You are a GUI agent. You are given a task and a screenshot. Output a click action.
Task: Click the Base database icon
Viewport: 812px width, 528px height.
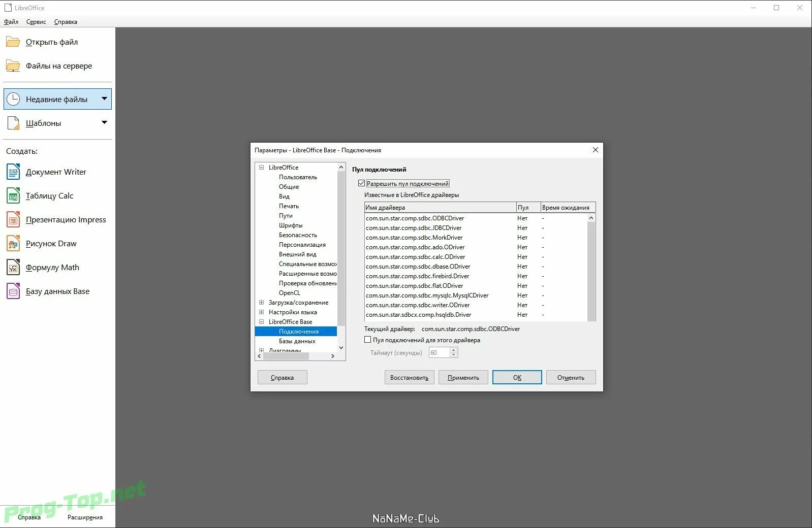click(x=13, y=291)
